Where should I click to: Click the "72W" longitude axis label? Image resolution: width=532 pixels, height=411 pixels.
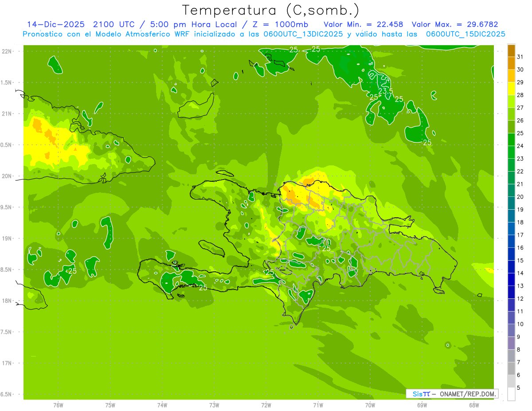pyautogui.click(x=266, y=405)
